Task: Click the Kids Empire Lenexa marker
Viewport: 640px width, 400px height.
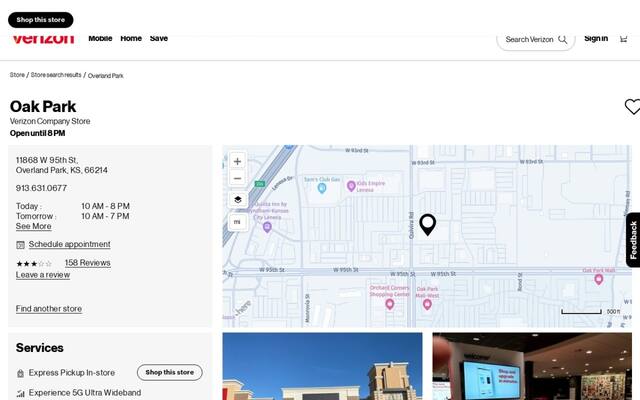Action: [351, 186]
